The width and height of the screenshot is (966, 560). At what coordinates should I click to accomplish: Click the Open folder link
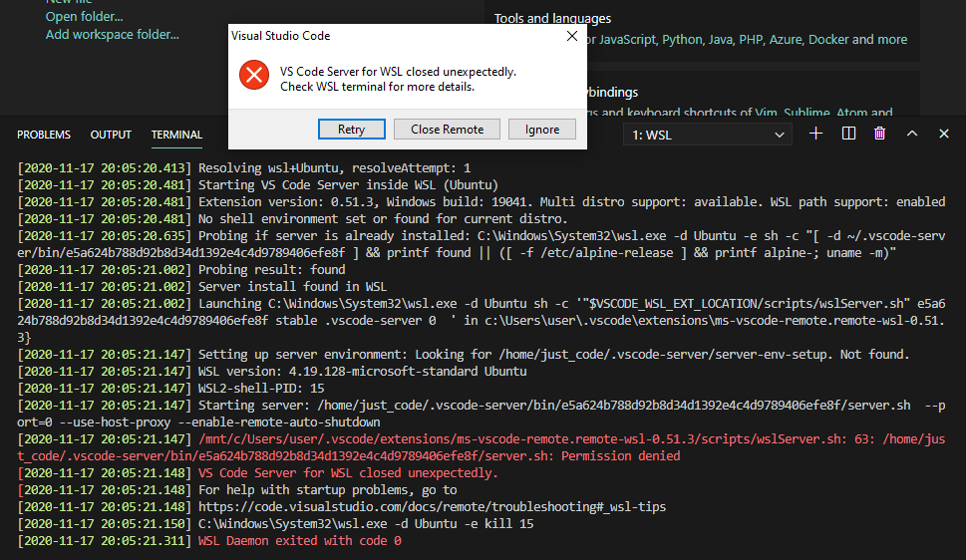click(85, 17)
